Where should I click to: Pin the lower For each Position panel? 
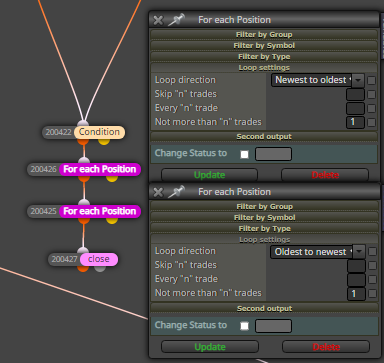176,192
